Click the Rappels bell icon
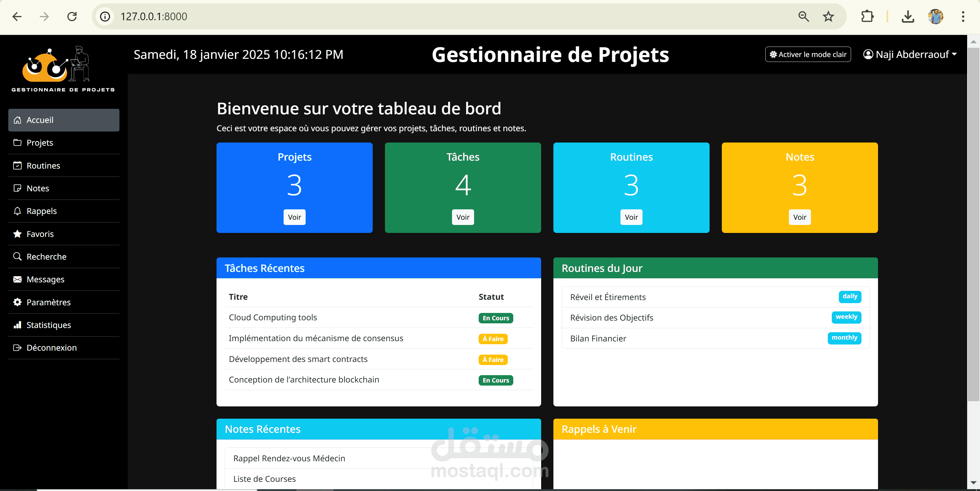The width and height of the screenshot is (980, 491). 17,211
